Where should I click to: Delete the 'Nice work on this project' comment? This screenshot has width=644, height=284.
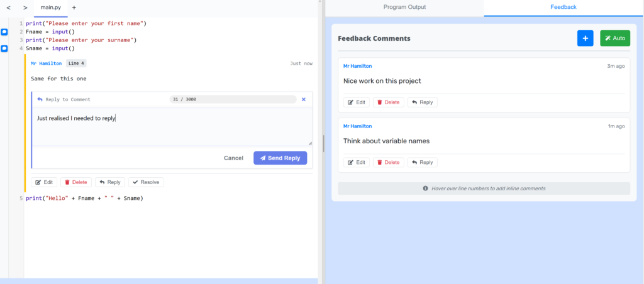[388, 102]
